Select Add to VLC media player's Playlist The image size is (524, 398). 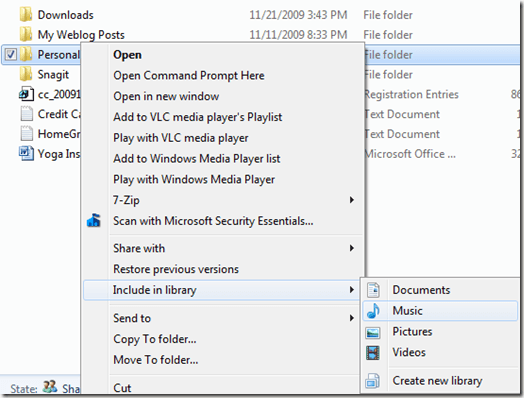198,117
